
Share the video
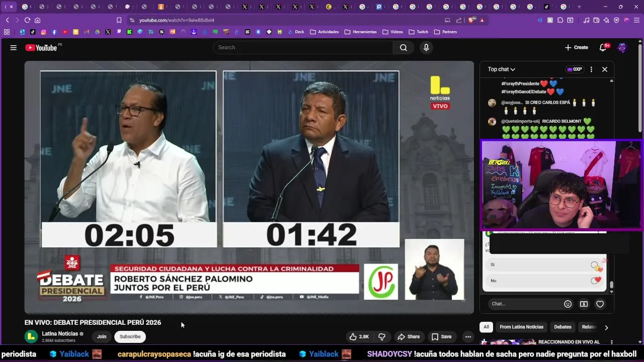click(x=408, y=337)
